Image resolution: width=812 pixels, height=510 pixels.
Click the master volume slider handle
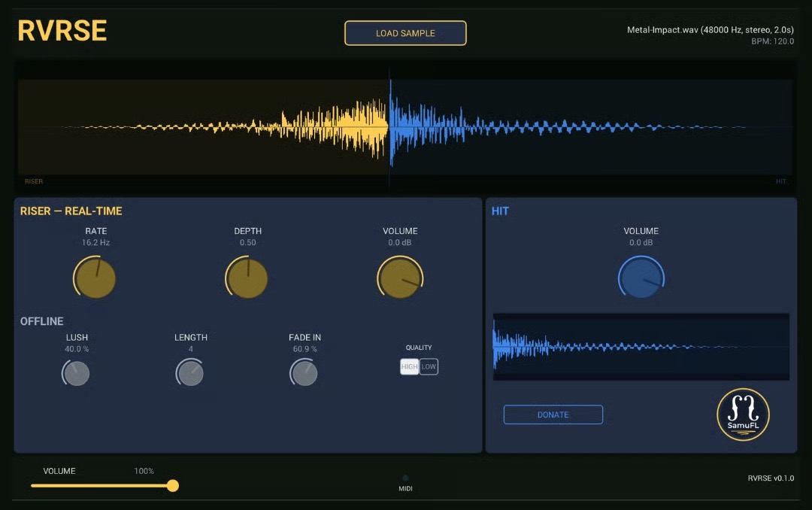pyautogui.click(x=173, y=486)
